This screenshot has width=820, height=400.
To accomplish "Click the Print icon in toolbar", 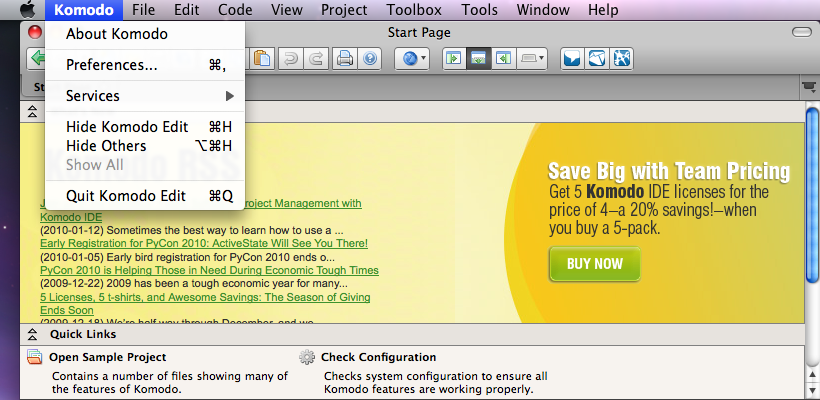I will (x=346, y=59).
